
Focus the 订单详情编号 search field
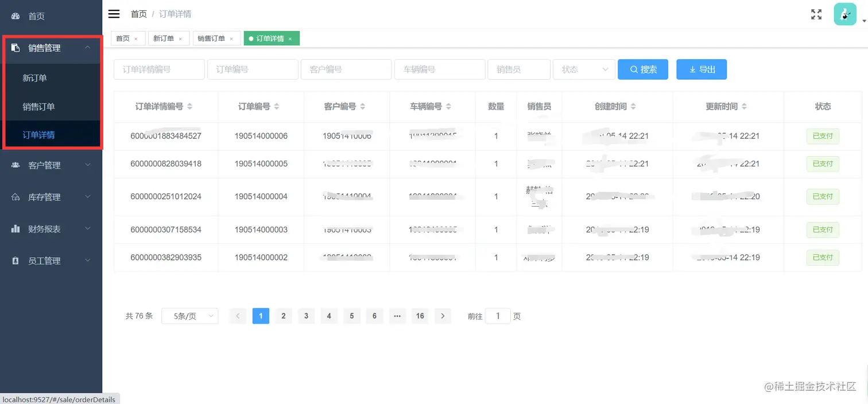159,69
